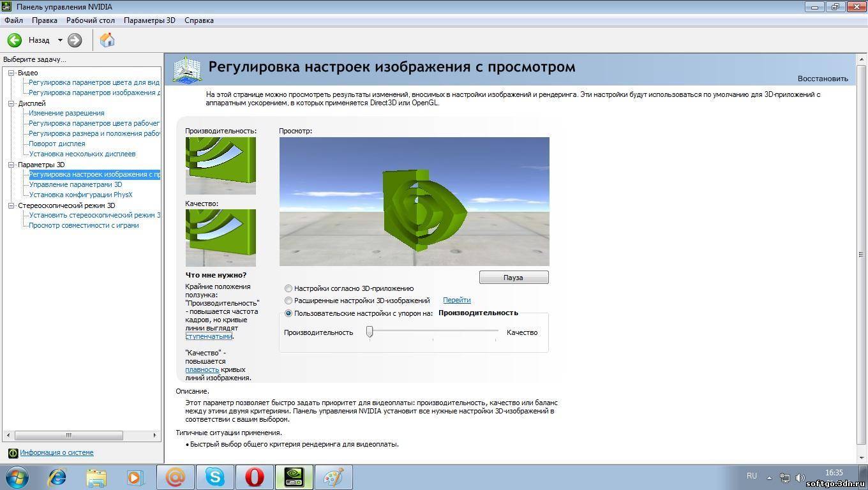Image resolution: width=868 pixels, height=490 pixels.
Task: Select 'Пользовательские настройки с упором на' option
Action: coord(288,313)
